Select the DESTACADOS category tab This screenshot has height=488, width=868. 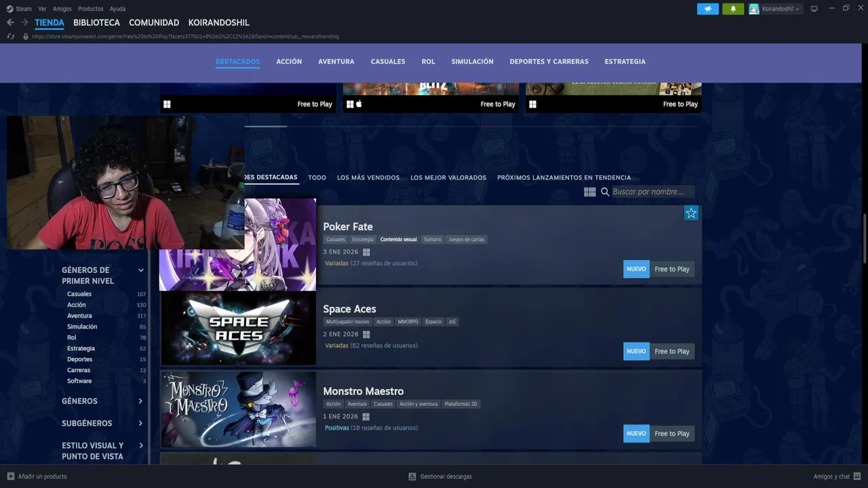(x=238, y=62)
